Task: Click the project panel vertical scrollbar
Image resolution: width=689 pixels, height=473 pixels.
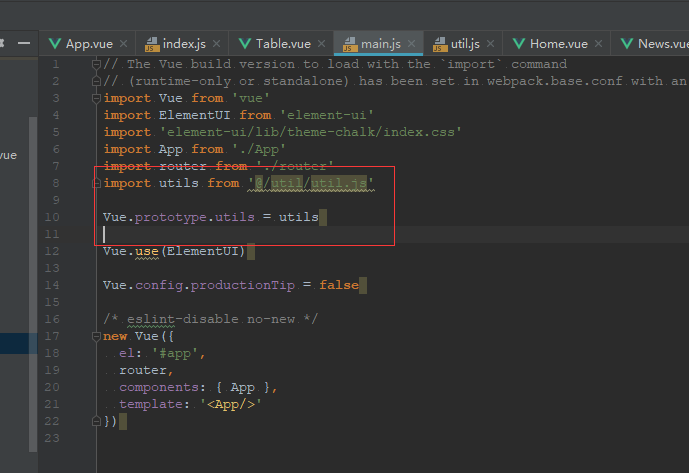Action: click(x=33, y=200)
